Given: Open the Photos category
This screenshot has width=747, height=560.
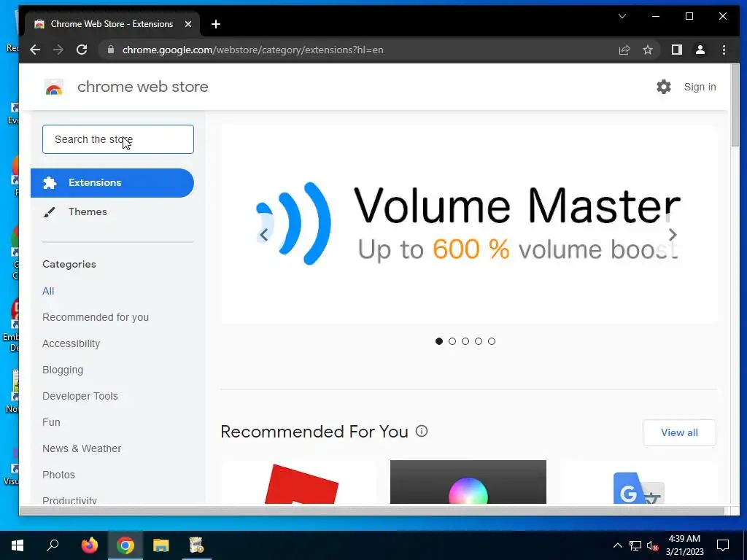Looking at the screenshot, I should click(x=58, y=474).
